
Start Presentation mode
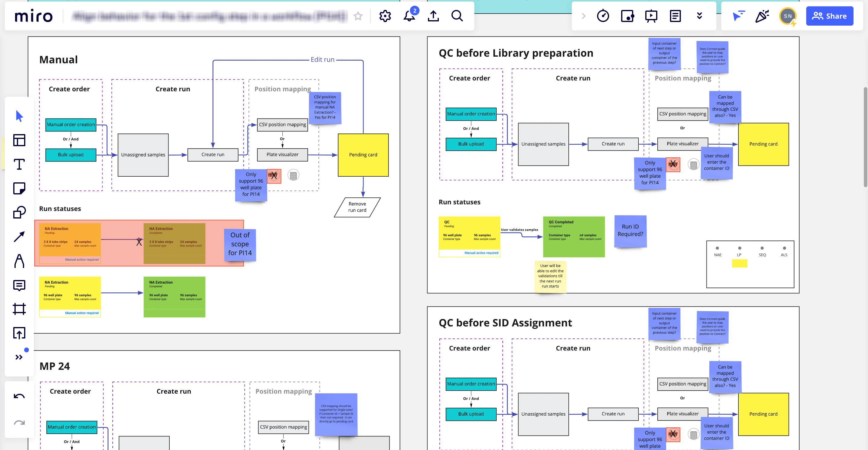[x=650, y=16]
